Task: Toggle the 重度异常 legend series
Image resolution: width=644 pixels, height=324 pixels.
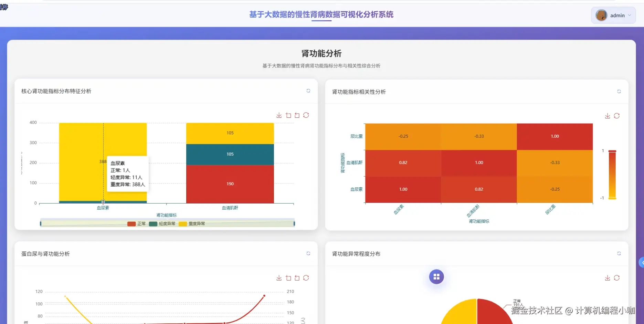Action: coord(192,224)
